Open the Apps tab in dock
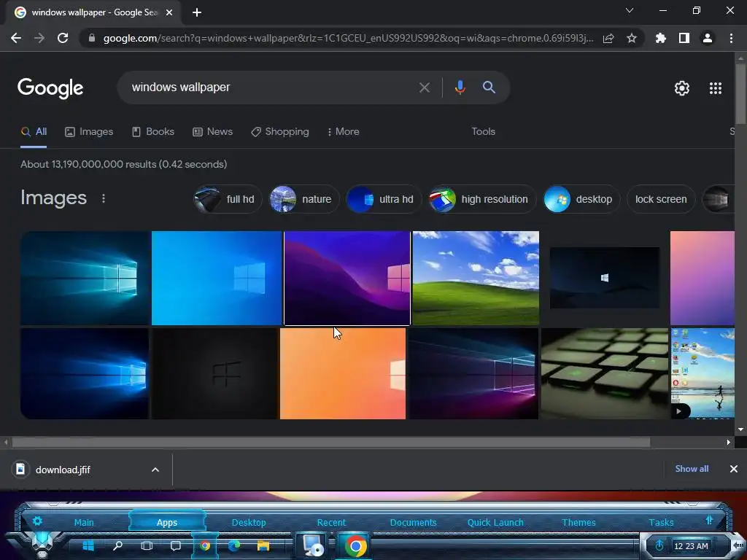 point(167,522)
